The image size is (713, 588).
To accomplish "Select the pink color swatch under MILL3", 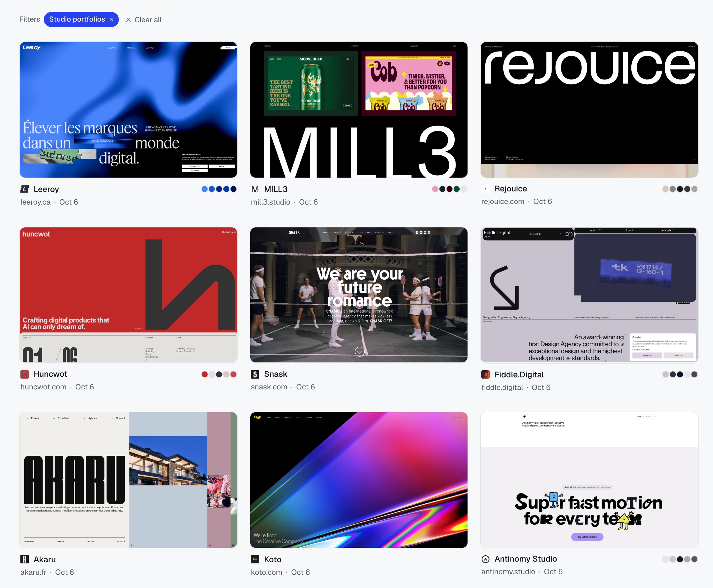I will pyautogui.click(x=435, y=189).
